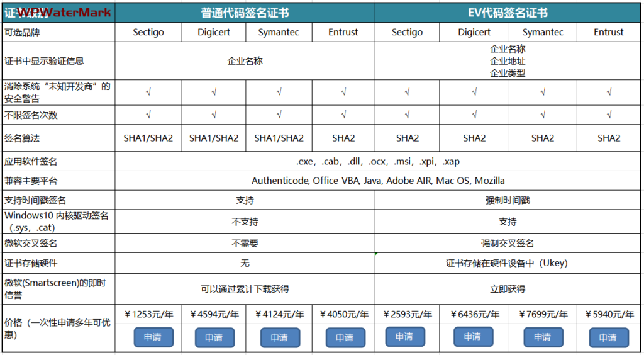Click 申请 button below ¥4124元/年
The width and height of the screenshot is (644, 355).
tap(280, 338)
